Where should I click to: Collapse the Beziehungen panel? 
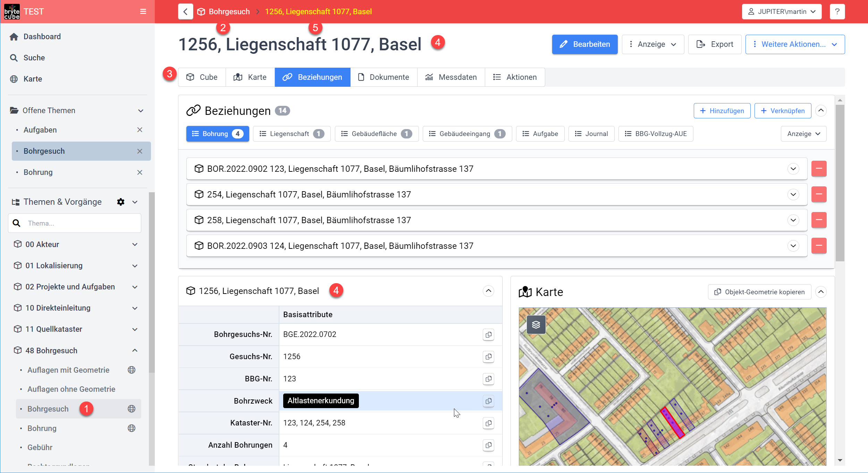pyautogui.click(x=821, y=111)
